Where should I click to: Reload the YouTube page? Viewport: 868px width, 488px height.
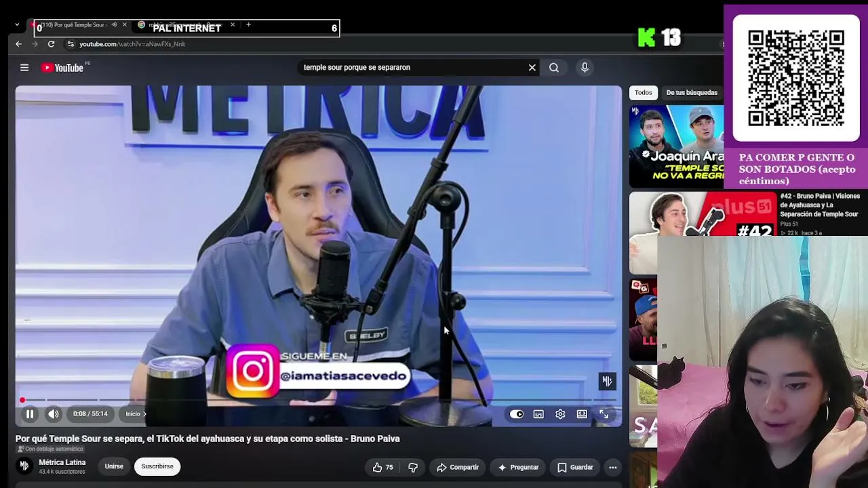point(51,44)
